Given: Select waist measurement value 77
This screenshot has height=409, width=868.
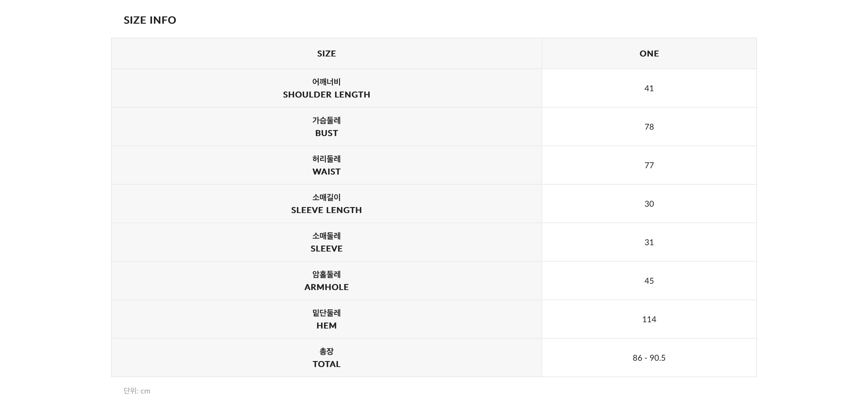Looking at the screenshot, I should pos(649,165).
